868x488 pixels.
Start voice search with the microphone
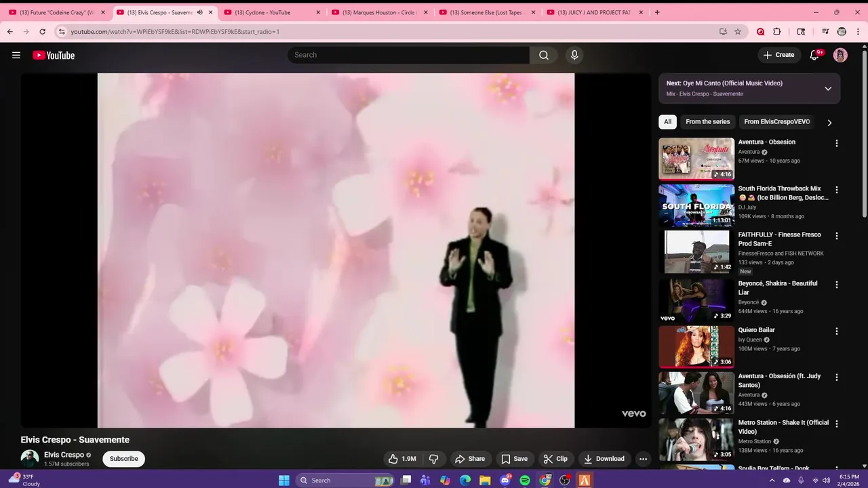pos(574,55)
